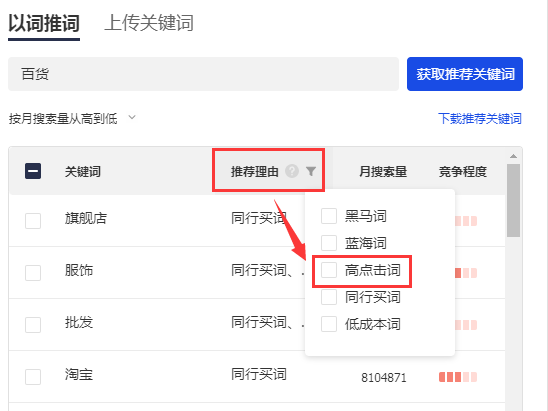
Task: Click the 获取推荐关键词 button
Action: pos(465,74)
